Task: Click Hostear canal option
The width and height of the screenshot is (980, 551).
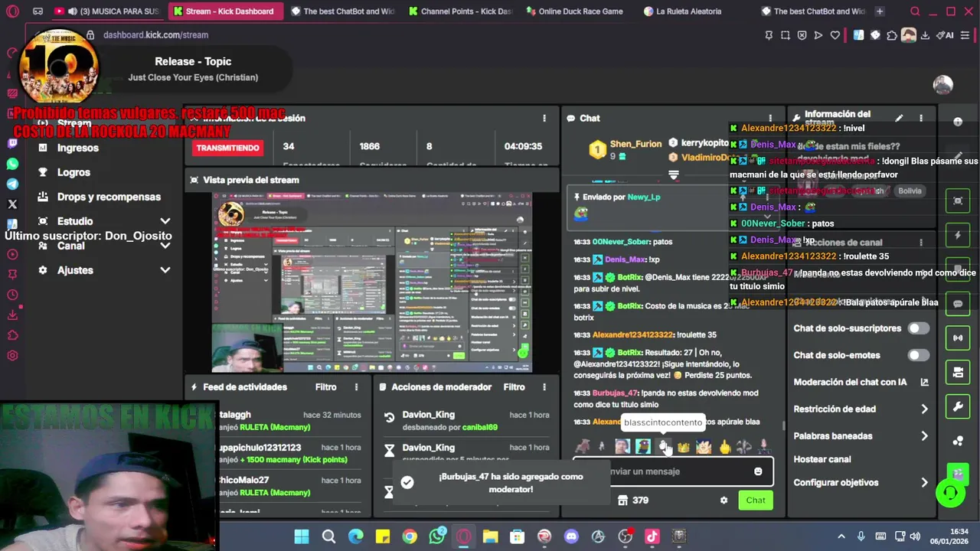Action: pos(822,459)
